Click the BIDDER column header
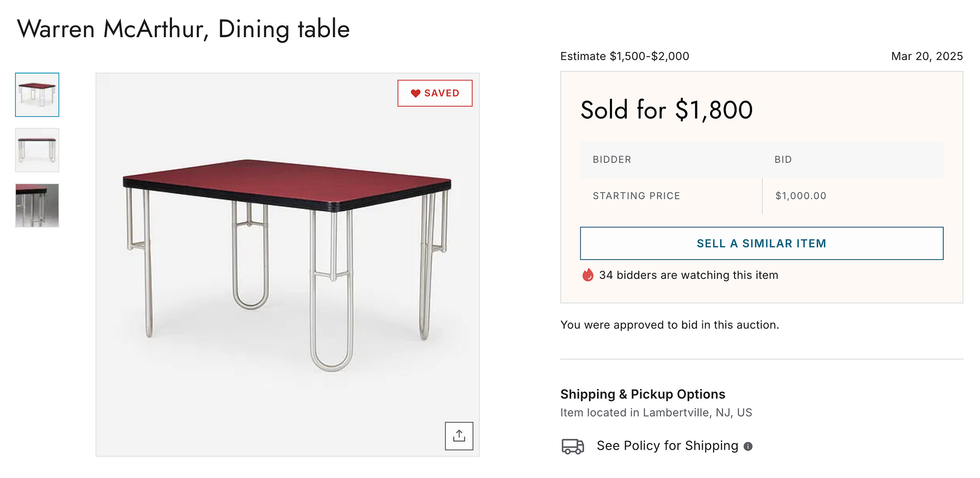The width and height of the screenshot is (980, 478). pos(612,160)
